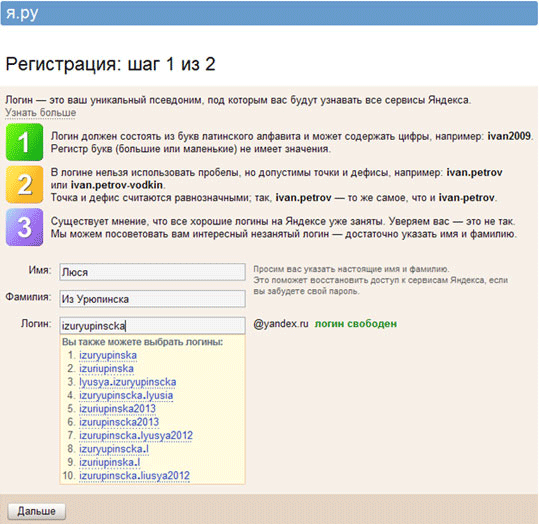Select suggestion izuryupinscka.lyusia
539x524 pixels.
tap(126, 395)
